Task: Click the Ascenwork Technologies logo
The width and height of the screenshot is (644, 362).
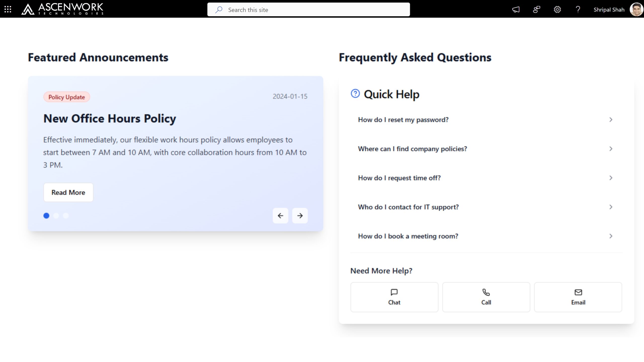Action: click(x=62, y=9)
